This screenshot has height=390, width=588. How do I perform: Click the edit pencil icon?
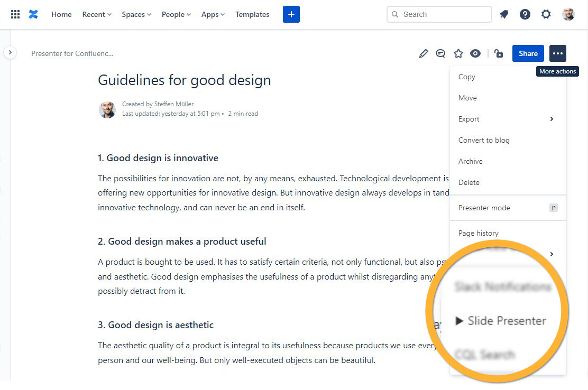tap(423, 53)
